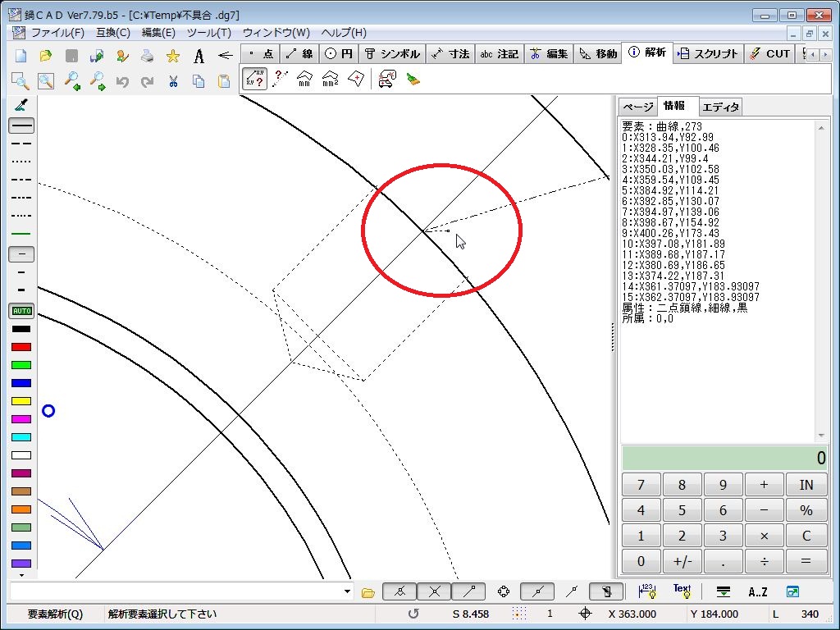Click the yellow star favorites icon
Image resolution: width=840 pixels, height=630 pixels.
pos(172,56)
